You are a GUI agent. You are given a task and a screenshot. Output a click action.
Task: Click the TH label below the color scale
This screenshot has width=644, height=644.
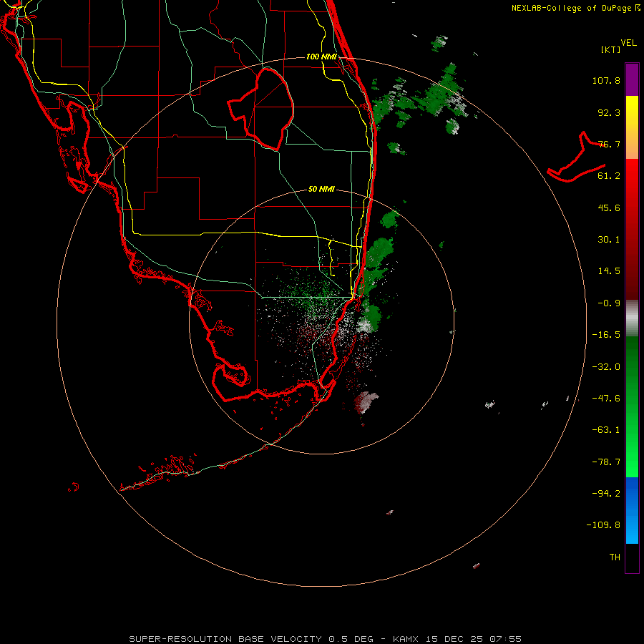(615, 557)
